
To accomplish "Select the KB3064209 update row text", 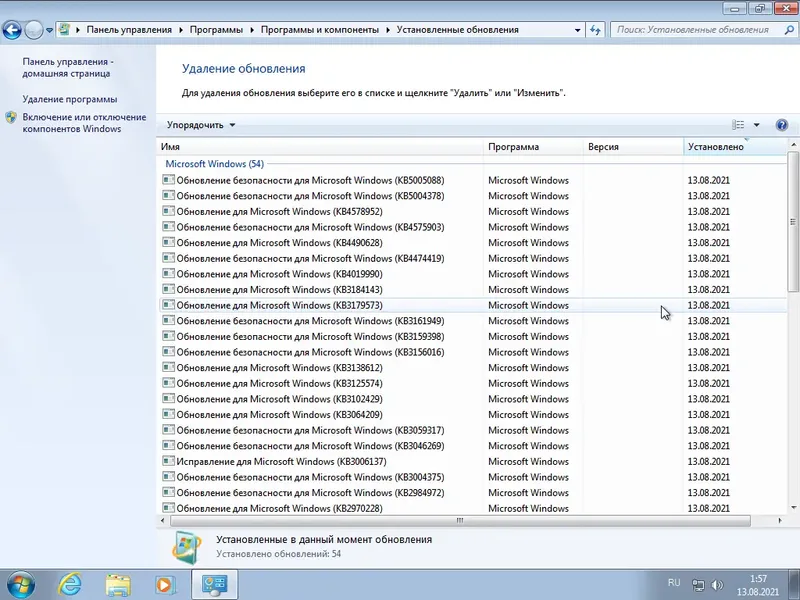I will pyautogui.click(x=279, y=415).
